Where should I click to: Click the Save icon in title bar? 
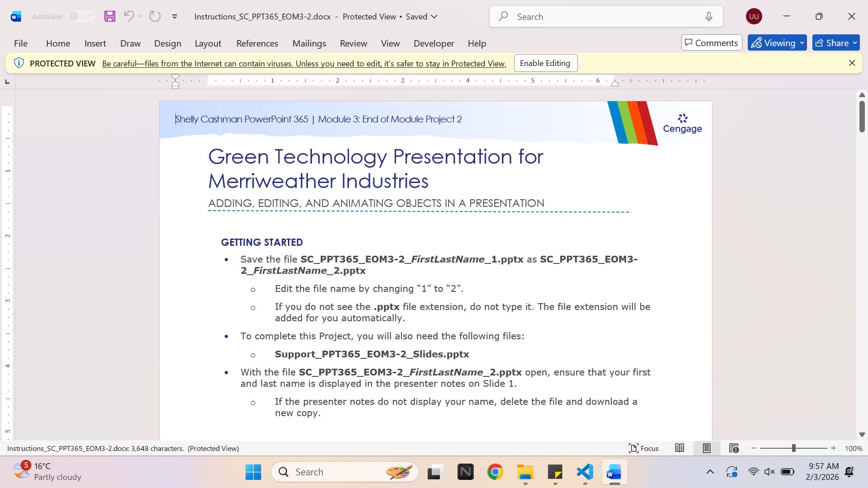pyautogui.click(x=110, y=16)
